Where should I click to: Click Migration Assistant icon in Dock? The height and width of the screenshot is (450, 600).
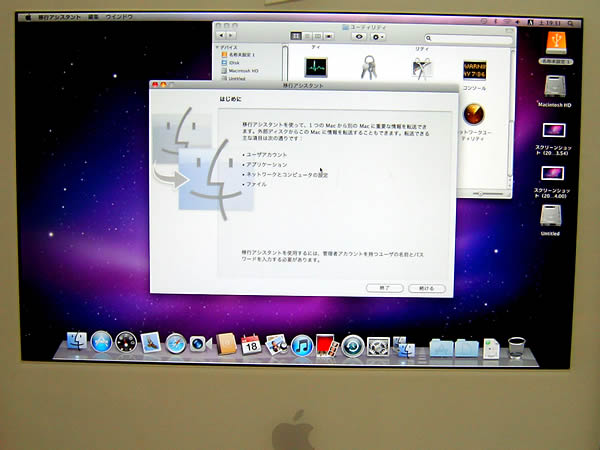(404, 347)
